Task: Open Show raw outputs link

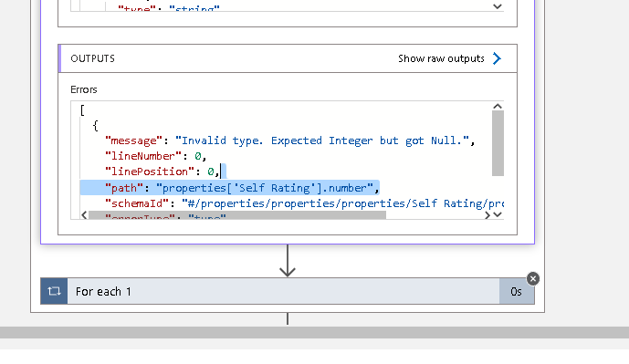Action: click(x=441, y=58)
